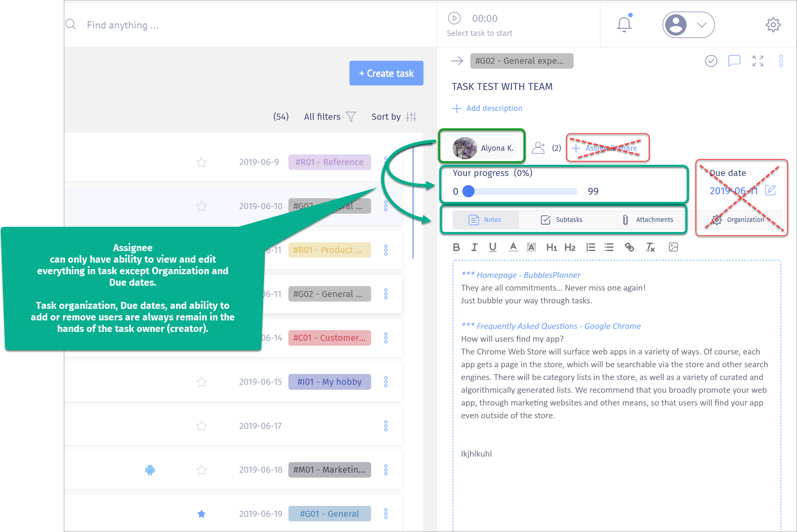Switch to the Notes tab
The width and height of the screenshot is (797, 532).
click(485, 220)
